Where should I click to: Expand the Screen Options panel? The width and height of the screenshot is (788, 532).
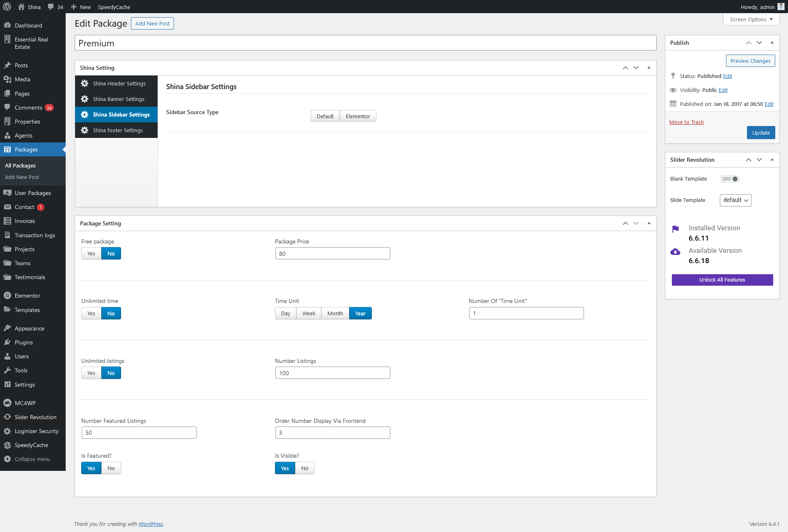[751, 19]
